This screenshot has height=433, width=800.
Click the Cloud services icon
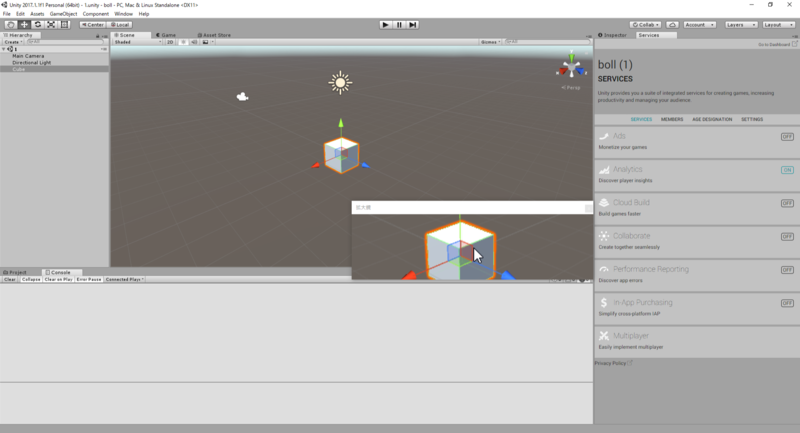coord(672,24)
